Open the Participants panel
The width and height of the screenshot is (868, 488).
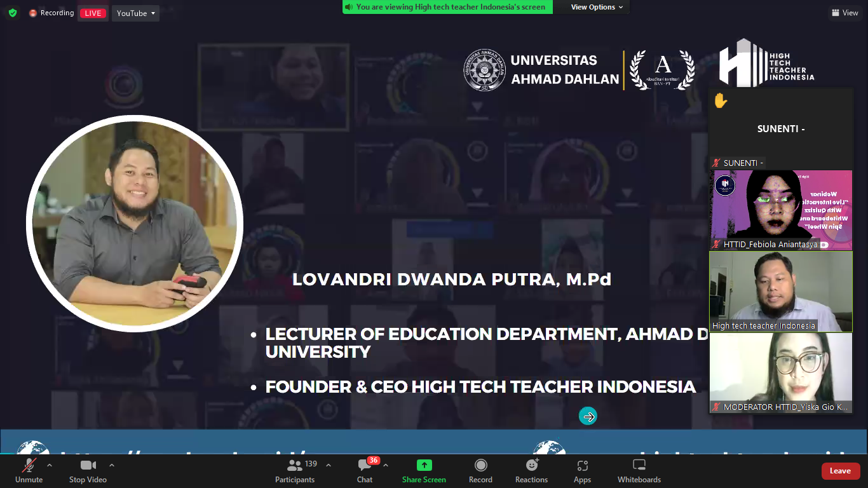tap(295, 471)
